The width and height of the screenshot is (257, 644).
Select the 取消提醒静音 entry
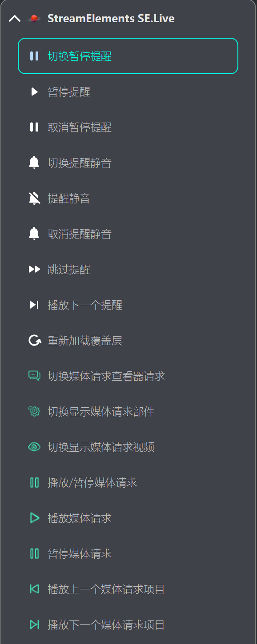[x=78, y=234]
